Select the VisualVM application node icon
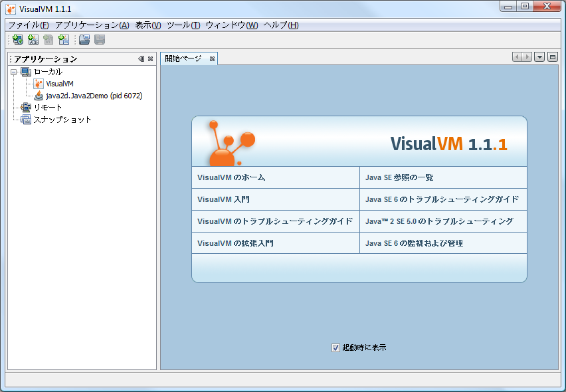Image resolution: width=566 pixels, height=392 pixels. coord(39,84)
